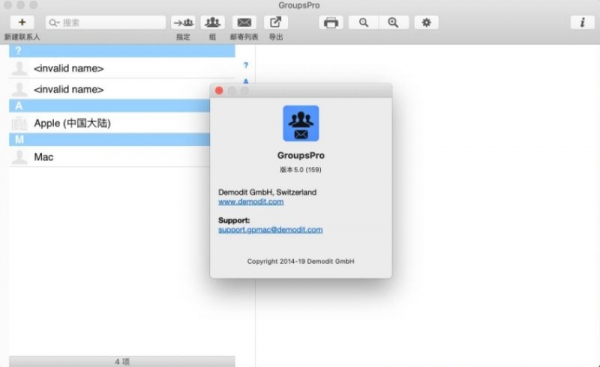600x367 pixels.
Task: Click the 指定 toolbar label
Action: coord(183,37)
